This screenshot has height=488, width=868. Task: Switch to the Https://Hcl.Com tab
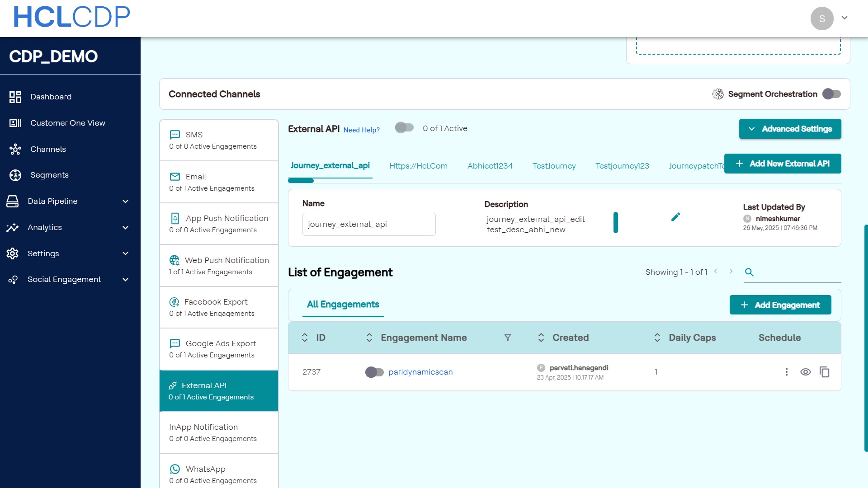click(418, 166)
